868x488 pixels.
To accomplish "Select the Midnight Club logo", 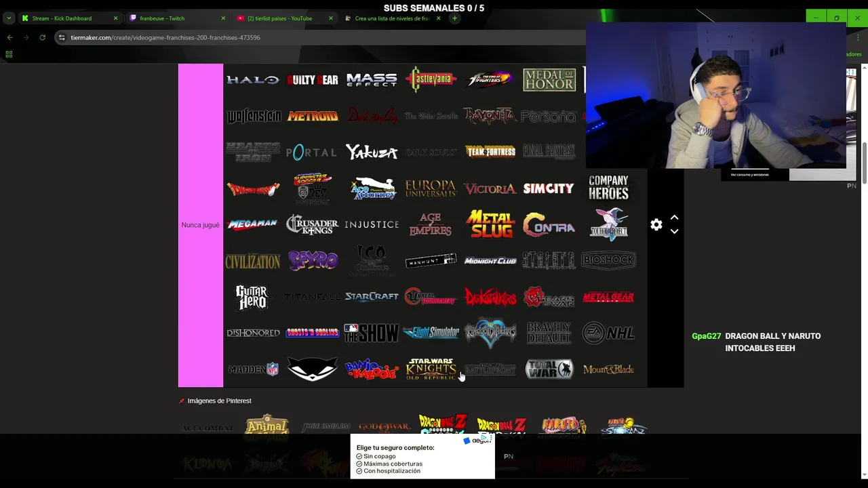I will [x=490, y=261].
